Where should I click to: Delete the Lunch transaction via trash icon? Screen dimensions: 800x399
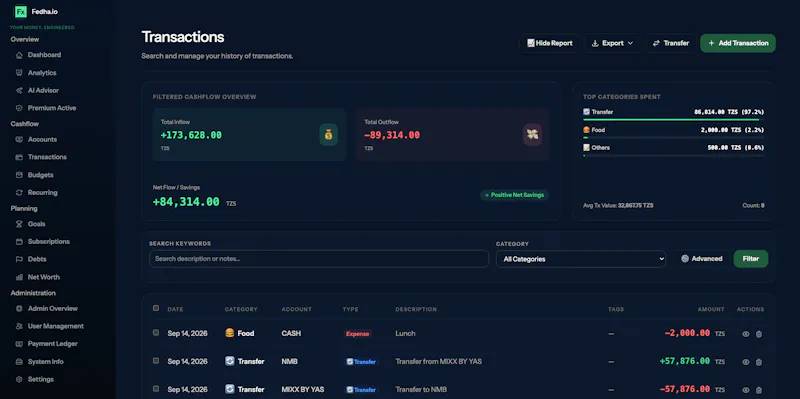coord(759,334)
